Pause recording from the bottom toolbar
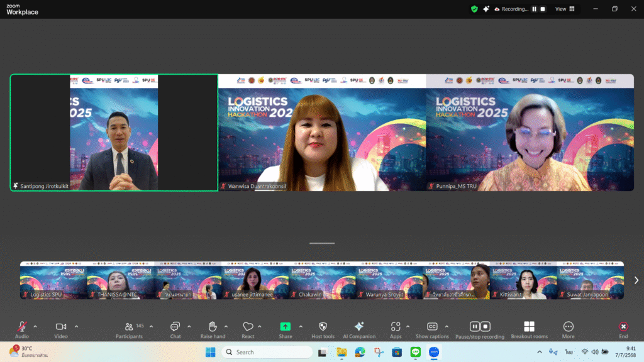This screenshot has height=362, width=644. (x=474, y=326)
